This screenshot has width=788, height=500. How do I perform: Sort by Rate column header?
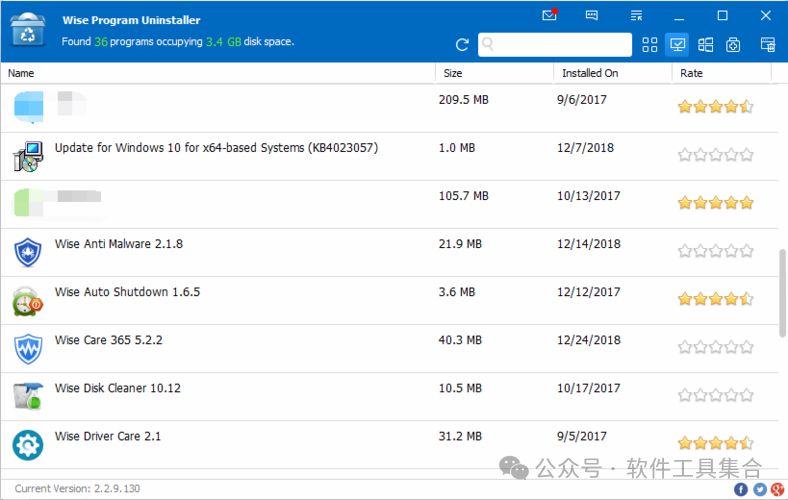pyautogui.click(x=722, y=73)
